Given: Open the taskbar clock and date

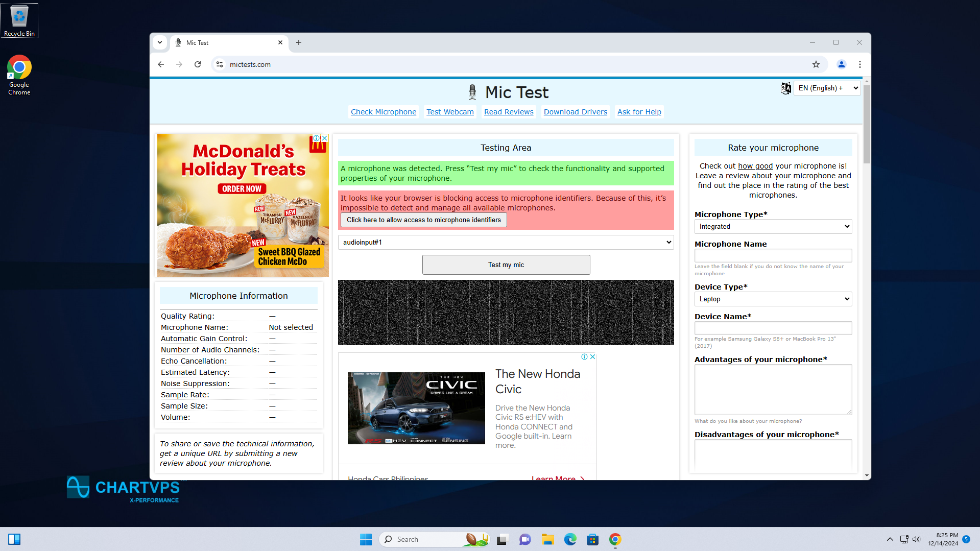Looking at the screenshot, I should [x=943, y=539].
